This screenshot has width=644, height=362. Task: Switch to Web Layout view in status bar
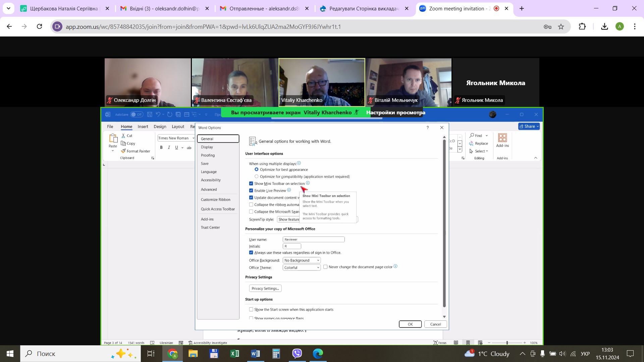tap(480, 343)
